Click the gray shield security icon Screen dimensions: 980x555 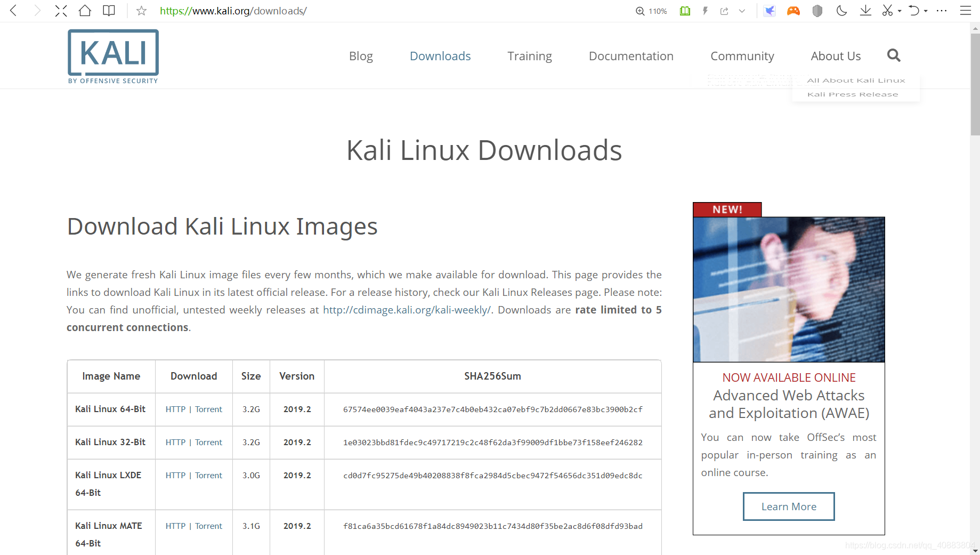click(817, 11)
